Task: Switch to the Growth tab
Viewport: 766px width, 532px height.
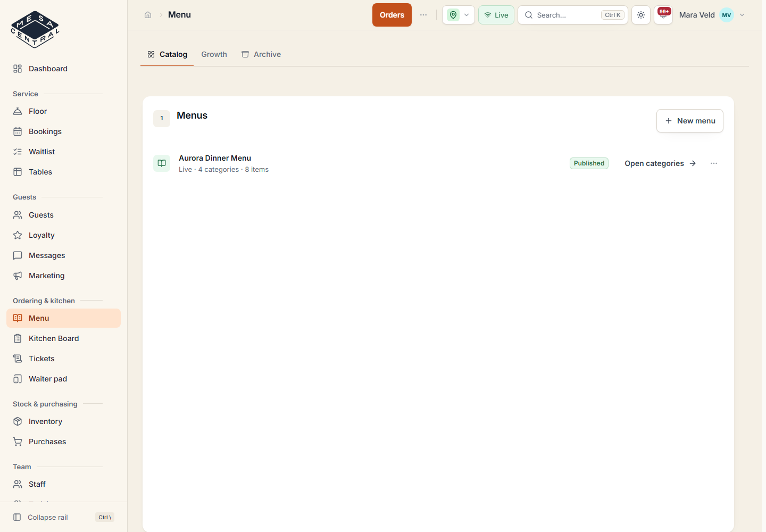Action: (x=214, y=54)
